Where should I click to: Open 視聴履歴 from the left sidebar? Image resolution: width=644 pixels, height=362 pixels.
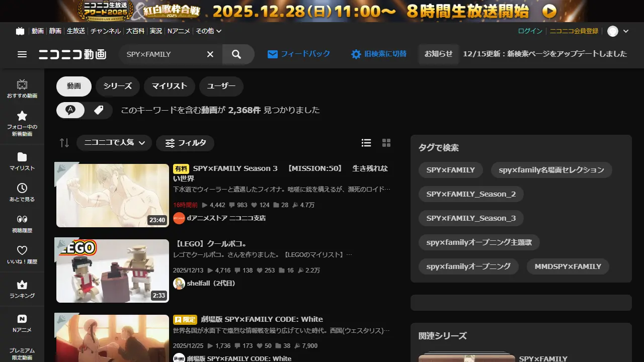pos(22,224)
